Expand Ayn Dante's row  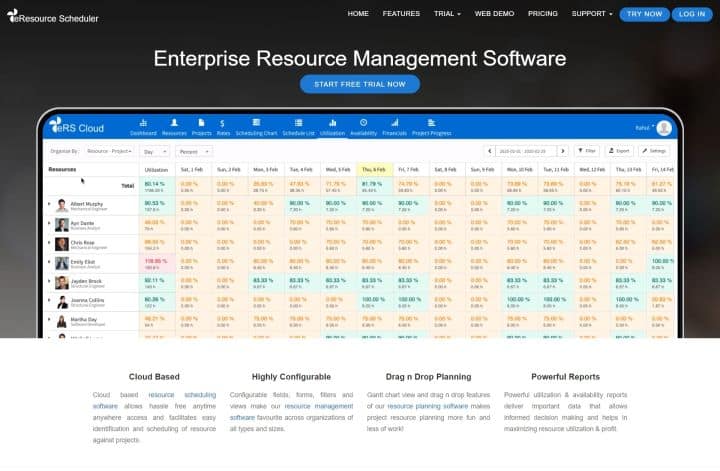coord(50,223)
